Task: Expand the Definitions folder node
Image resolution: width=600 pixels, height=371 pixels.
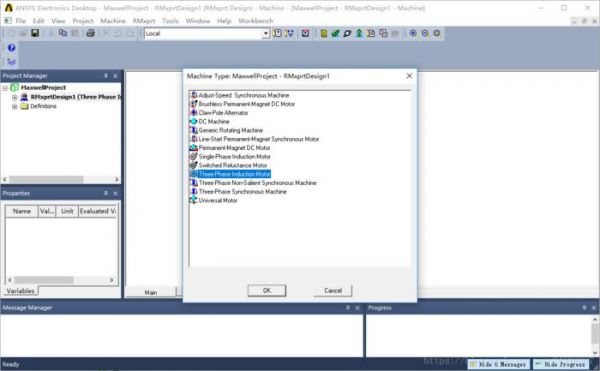Action: 15,106
